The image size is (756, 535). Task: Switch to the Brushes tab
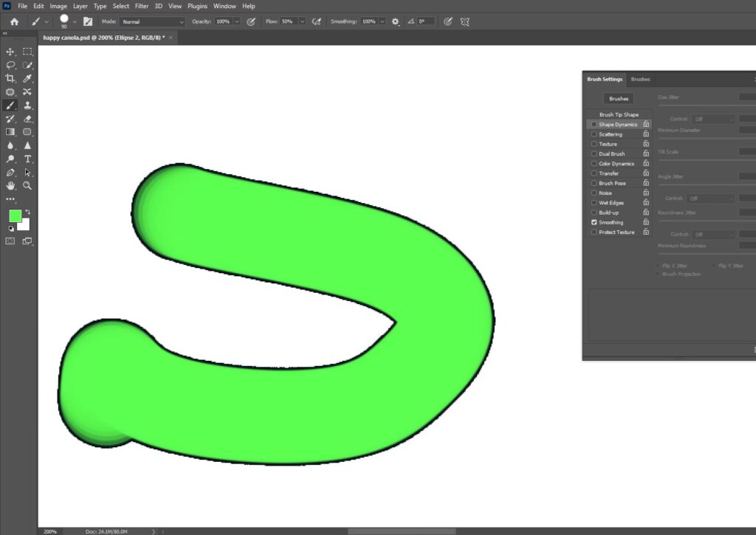(x=640, y=79)
